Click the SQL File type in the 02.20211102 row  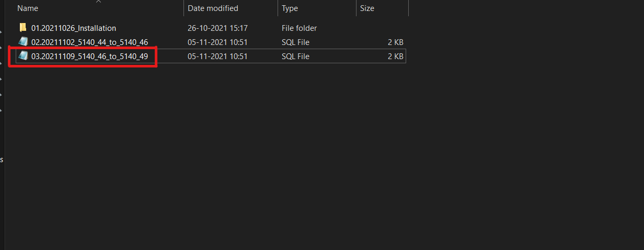(x=296, y=42)
